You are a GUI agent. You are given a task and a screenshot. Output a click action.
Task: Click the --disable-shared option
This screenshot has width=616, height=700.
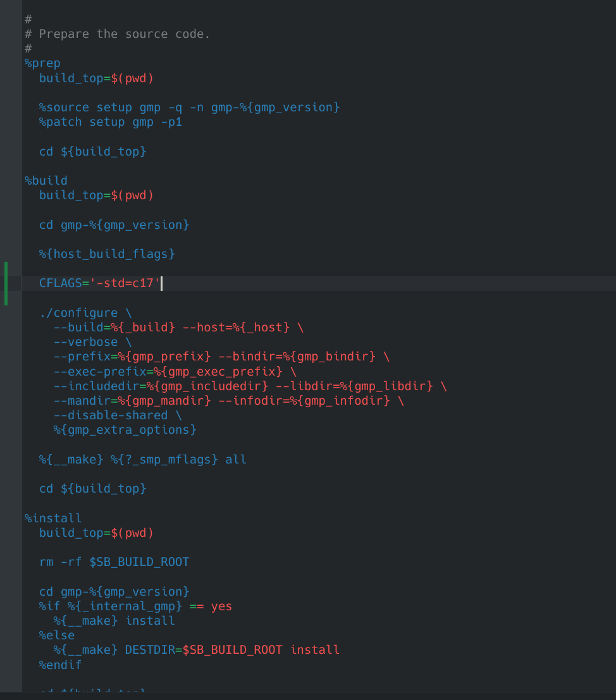pos(111,415)
